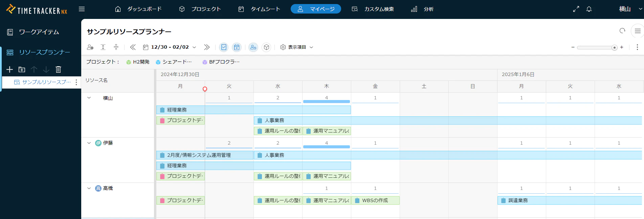Select サンプルリソースプ… in the sidebar list
The height and width of the screenshot is (219, 644).
pyautogui.click(x=42, y=82)
